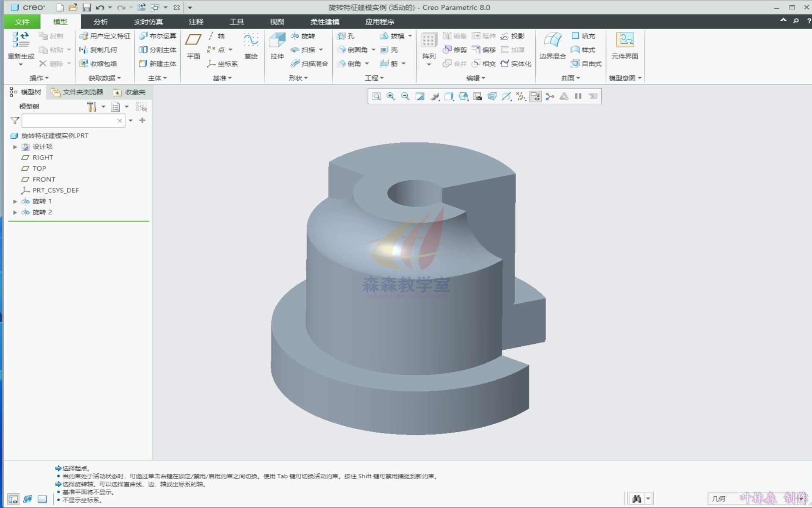This screenshot has height=508, width=812.
Task: Open the 文件 menu
Action: [x=22, y=22]
